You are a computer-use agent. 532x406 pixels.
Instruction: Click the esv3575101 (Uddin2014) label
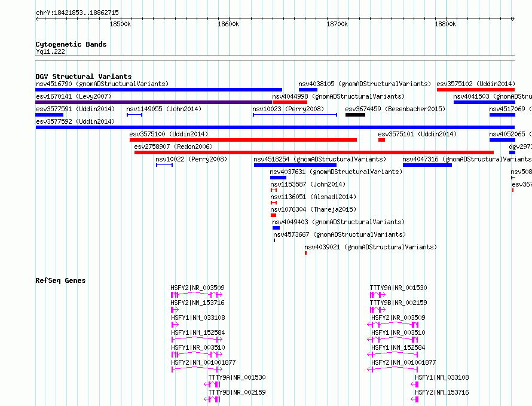[x=417, y=134]
